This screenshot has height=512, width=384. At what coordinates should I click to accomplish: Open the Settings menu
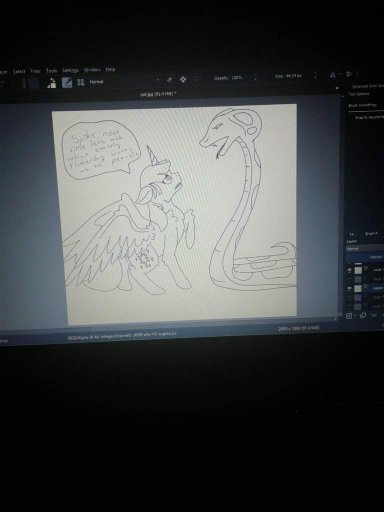pyautogui.click(x=70, y=70)
